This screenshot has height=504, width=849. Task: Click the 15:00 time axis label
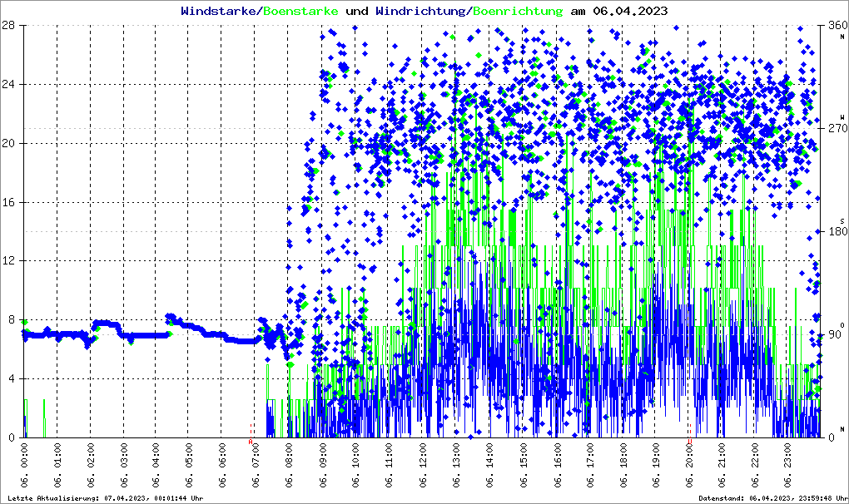(523, 464)
